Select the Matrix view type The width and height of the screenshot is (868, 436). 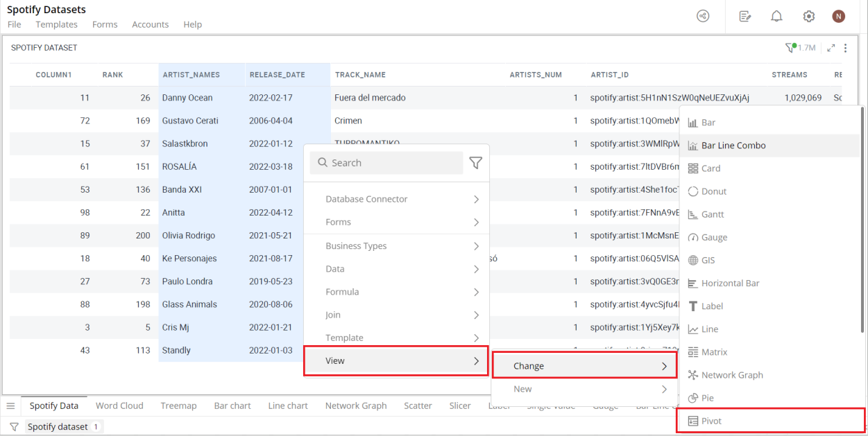click(769, 352)
